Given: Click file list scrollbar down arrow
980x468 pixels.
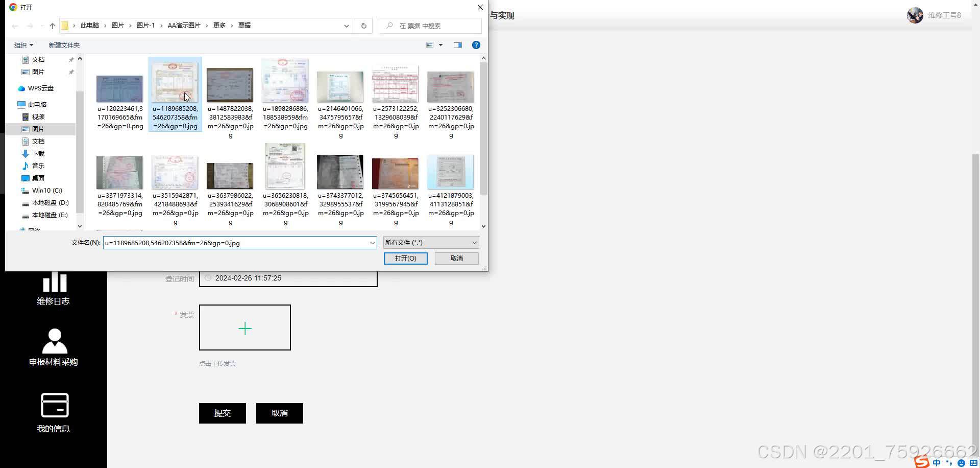Looking at the screenshot, I should point(483,226).
